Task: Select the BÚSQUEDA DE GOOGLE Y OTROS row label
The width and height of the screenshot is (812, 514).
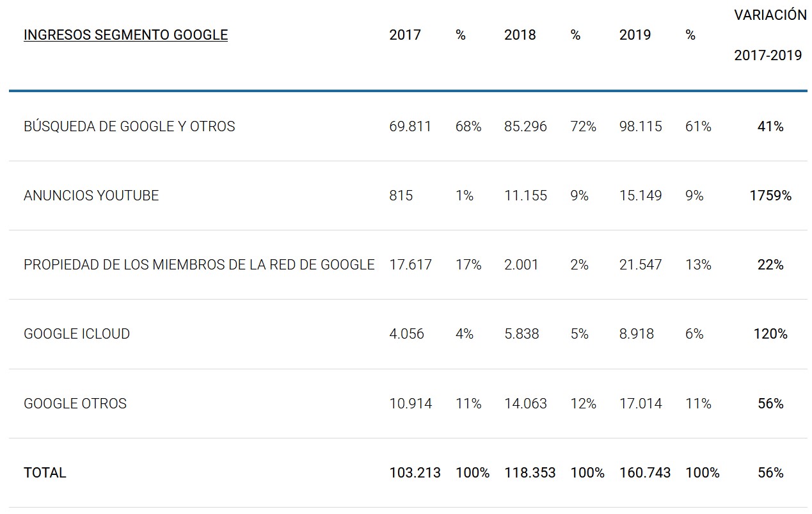Action: tap(129, 127)
